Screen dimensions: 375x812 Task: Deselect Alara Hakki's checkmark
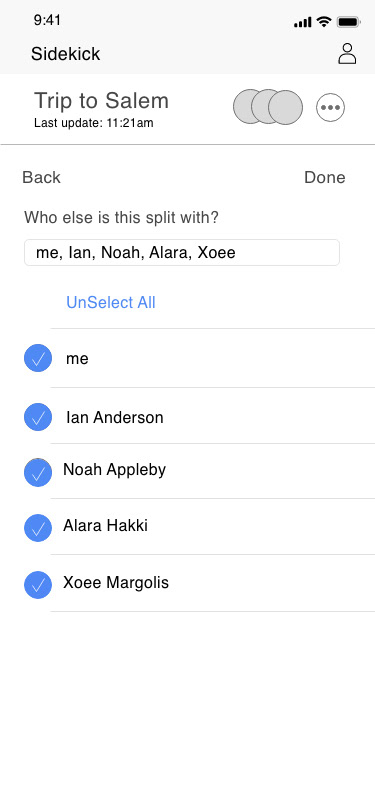38,528
